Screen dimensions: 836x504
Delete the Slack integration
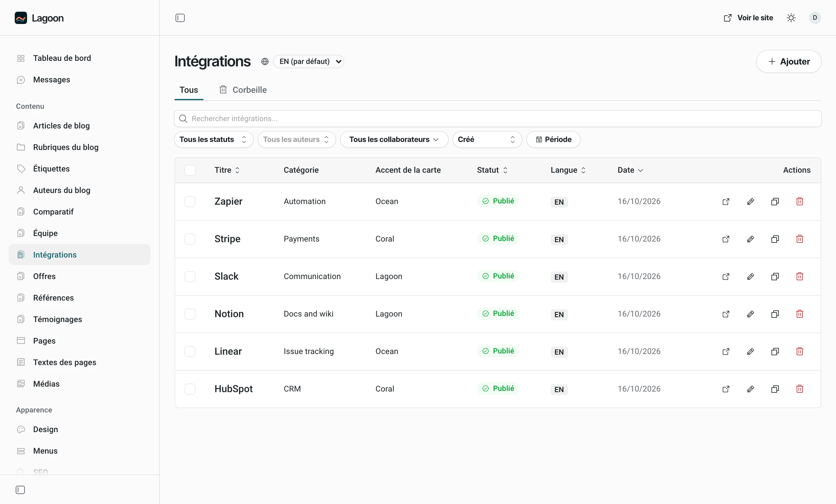click(800, 276)
